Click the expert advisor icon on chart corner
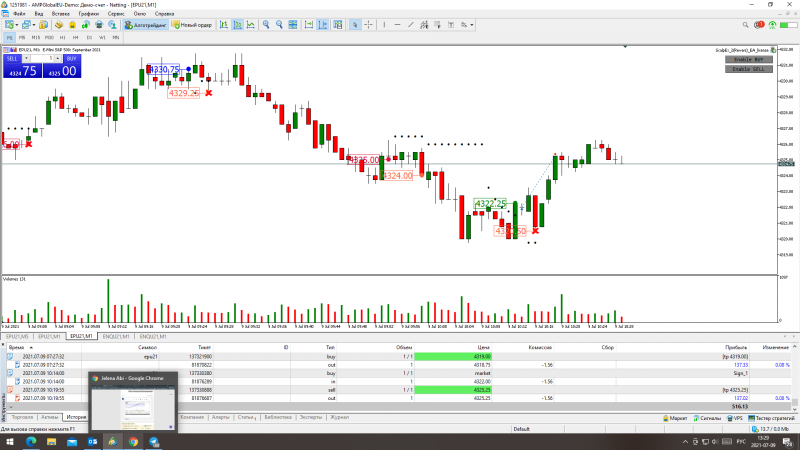Screen dimensions: 800x450 [x=773, y=50]
